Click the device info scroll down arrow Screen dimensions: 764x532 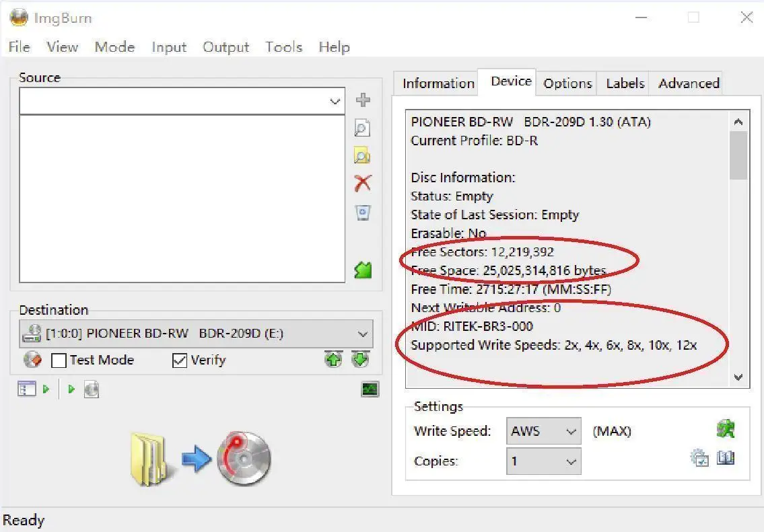pos(738,377)
